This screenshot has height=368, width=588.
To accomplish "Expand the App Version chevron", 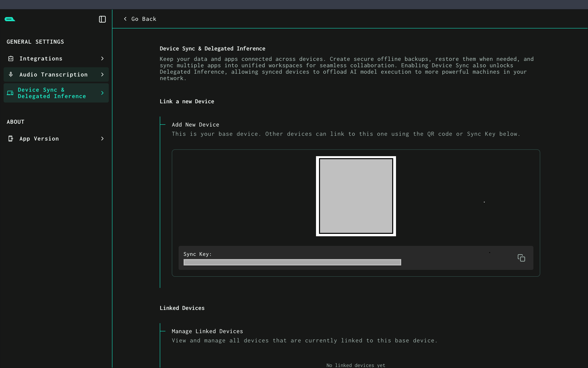I will tap(102, 139).
